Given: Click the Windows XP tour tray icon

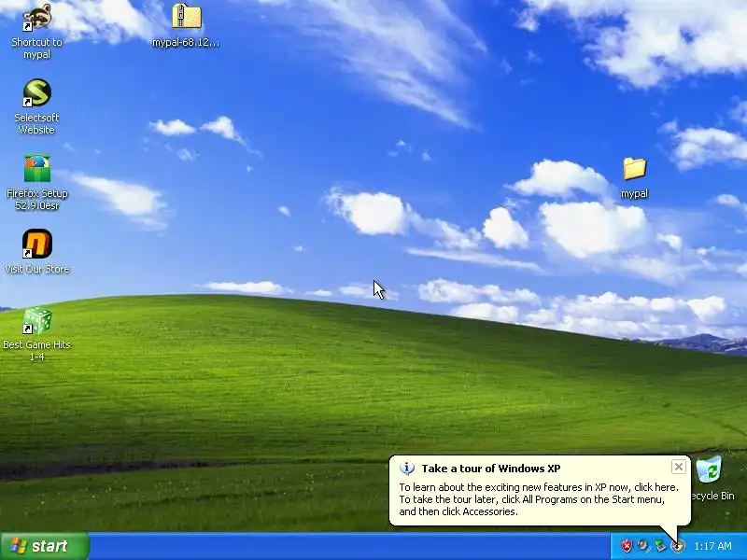Looking at the screenshot, I should coord(678,546).
